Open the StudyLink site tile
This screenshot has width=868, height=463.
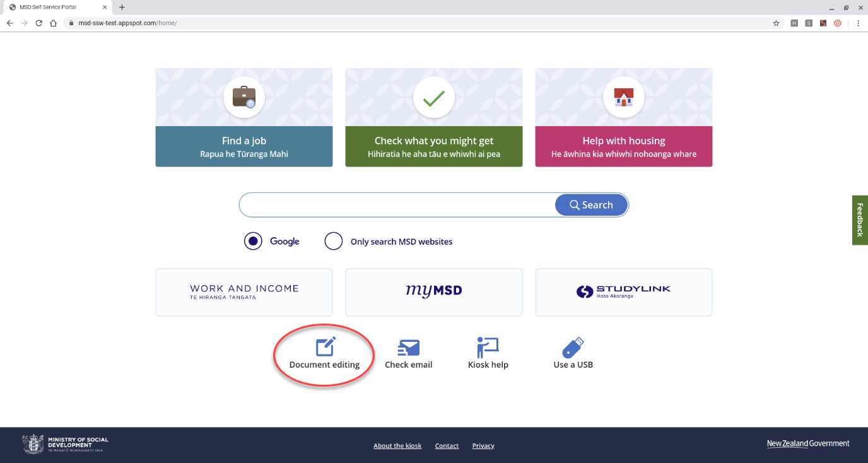pyautogui.click(x=624, y=292)
